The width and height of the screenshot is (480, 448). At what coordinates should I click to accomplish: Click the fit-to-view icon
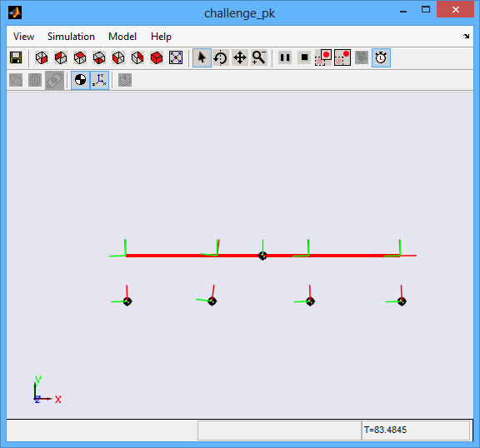[176, 57]
